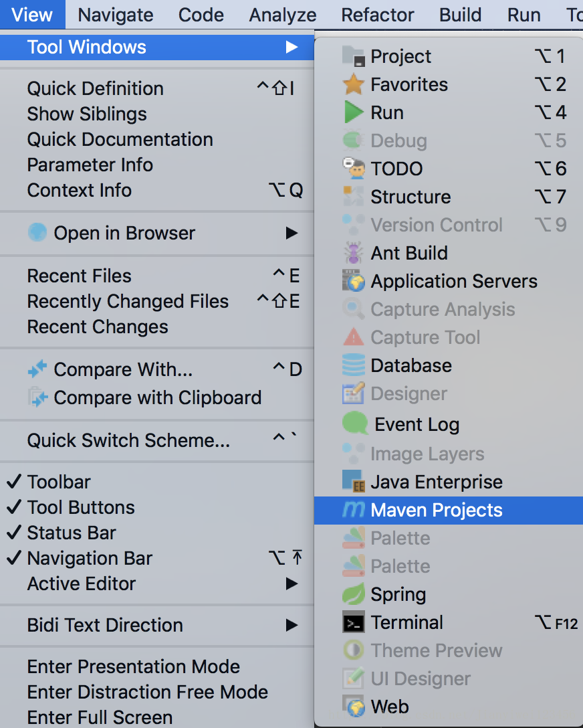Viewport: 583px width, 728px height.
Task: Click the Ant Build bug icon
Action: [354, 253]
